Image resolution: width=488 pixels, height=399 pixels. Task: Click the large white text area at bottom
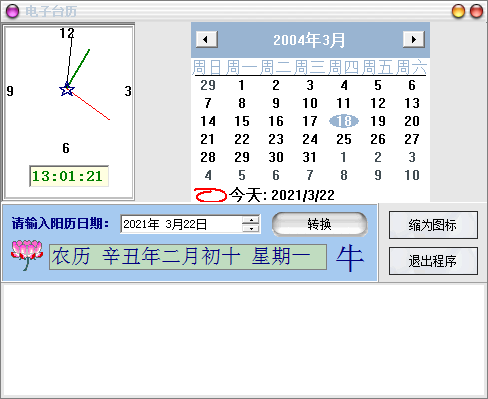coord(244,340)
